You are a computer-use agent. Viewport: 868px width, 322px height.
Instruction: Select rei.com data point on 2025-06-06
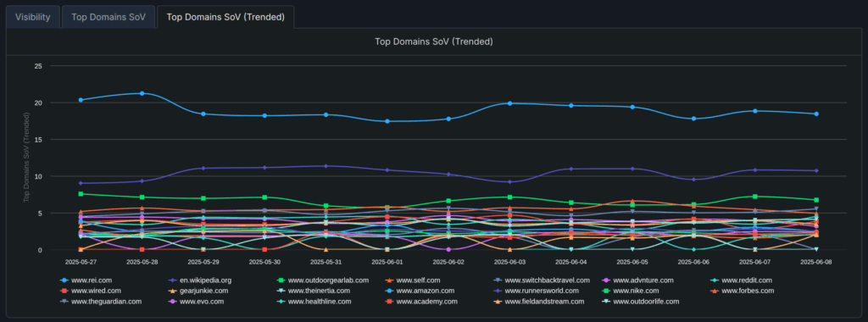pyautogui.click(x=693, y=119)
